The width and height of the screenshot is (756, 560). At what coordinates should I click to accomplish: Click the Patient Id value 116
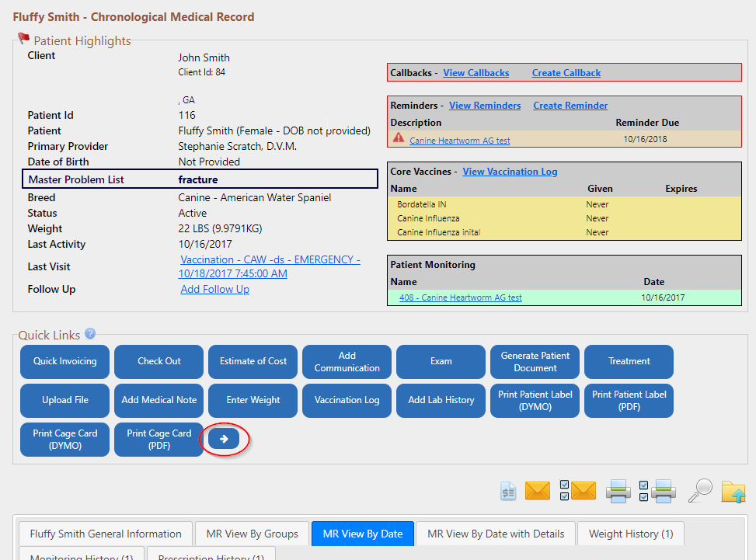(x=186, y=115)
